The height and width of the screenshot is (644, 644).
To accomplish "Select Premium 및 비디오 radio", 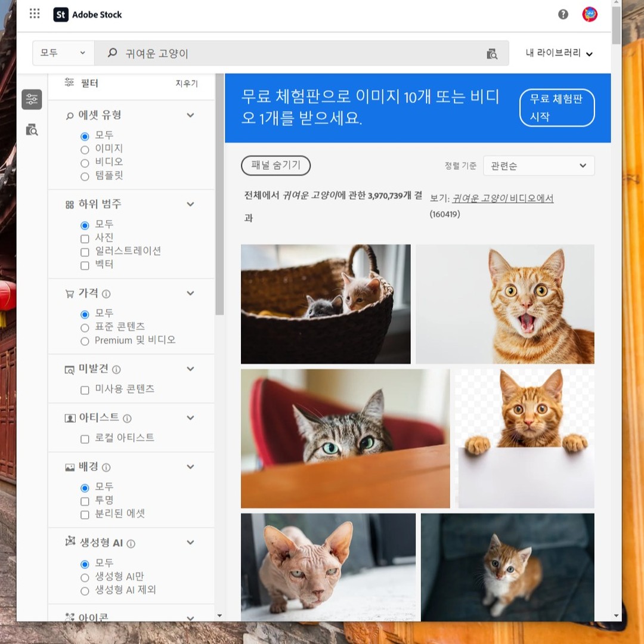I will [85, 341].
